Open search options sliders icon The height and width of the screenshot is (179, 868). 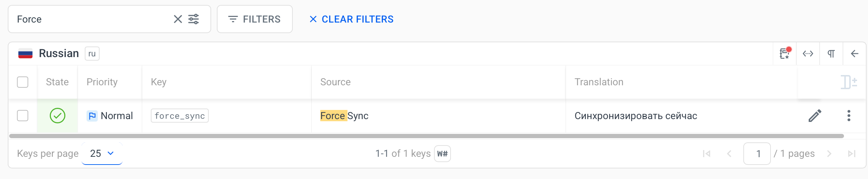(194, 19)
